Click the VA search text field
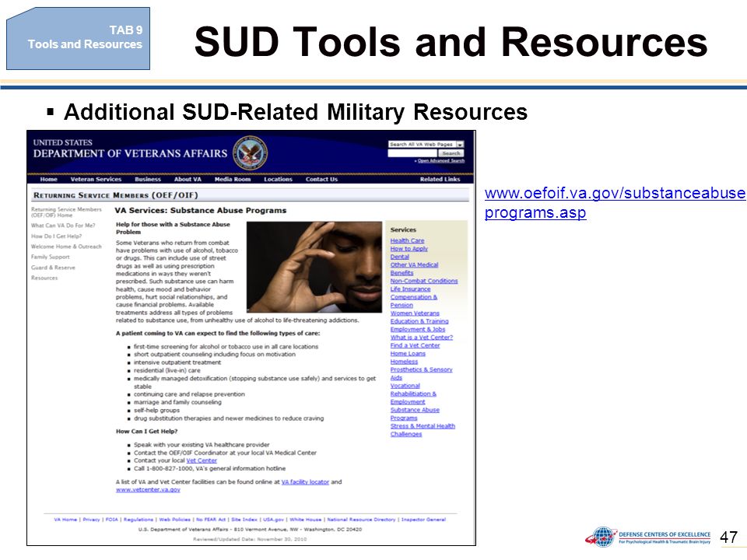 pyautogui.click(x=412, y=153)
